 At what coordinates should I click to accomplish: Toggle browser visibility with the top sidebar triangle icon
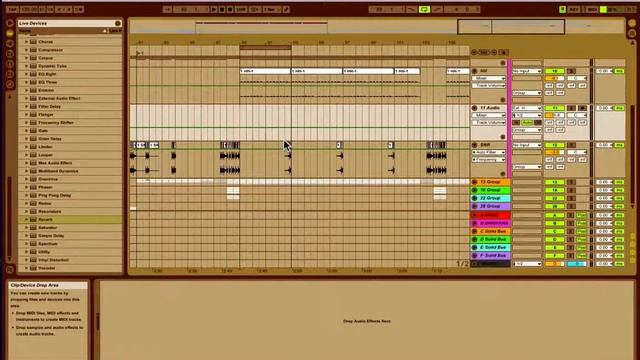click(10, 23)
